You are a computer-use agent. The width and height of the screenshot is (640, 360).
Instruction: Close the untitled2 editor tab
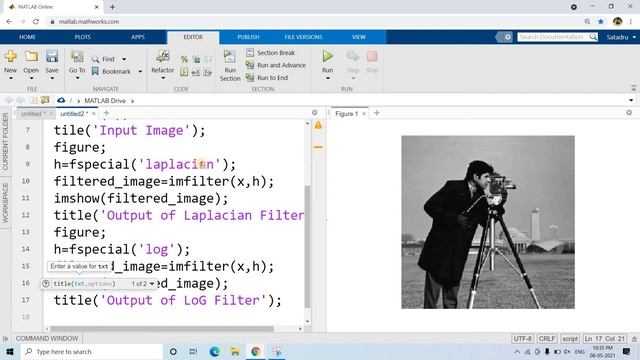[94, 113]
